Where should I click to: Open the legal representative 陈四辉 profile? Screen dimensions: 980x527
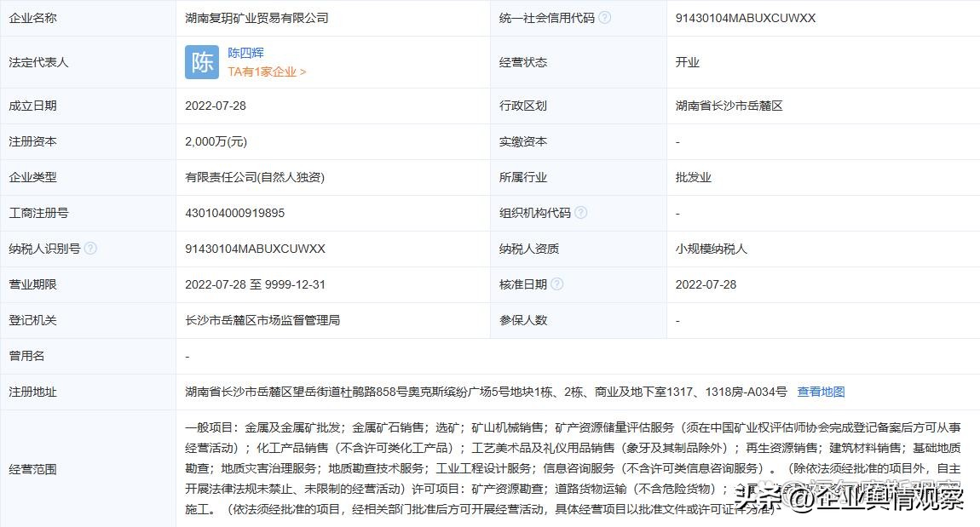click(x=245, y=53)
